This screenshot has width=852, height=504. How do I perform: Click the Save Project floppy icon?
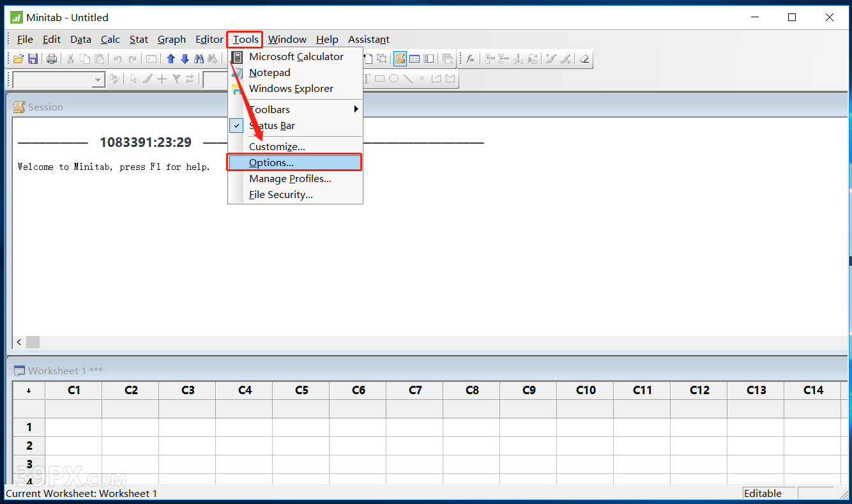33,59
